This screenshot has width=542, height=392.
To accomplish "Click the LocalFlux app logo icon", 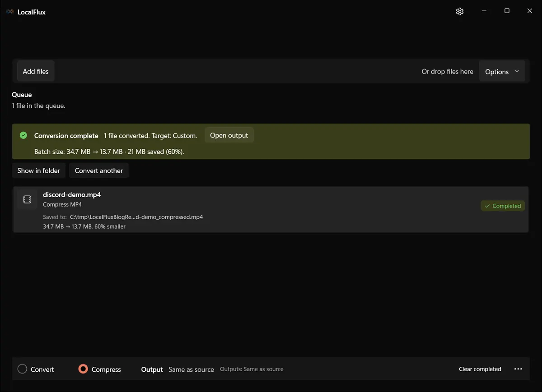I will point(10,12).
